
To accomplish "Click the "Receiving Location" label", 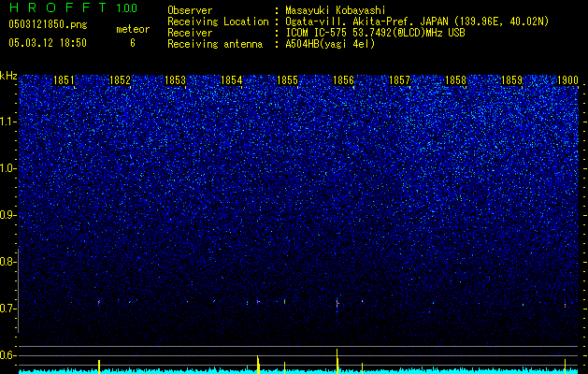I will (218, 22).
